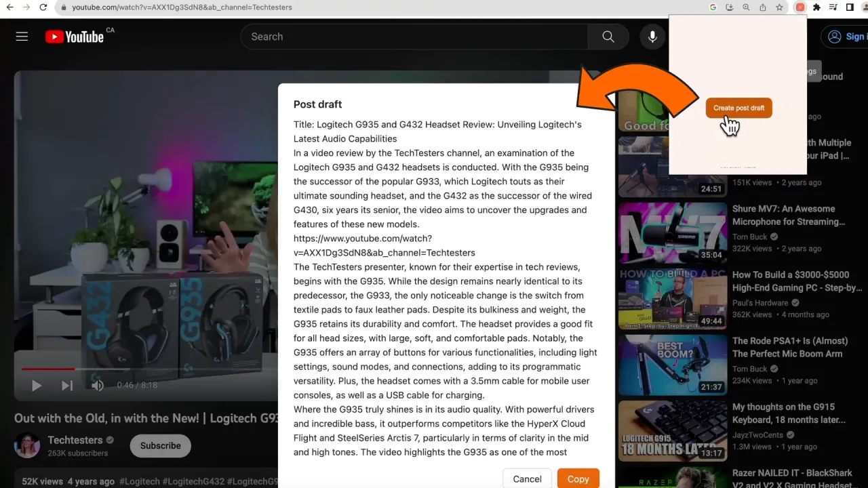
Task: Open the Logitech G915 18 months later thumbnail
Action: tap(672, 430)
